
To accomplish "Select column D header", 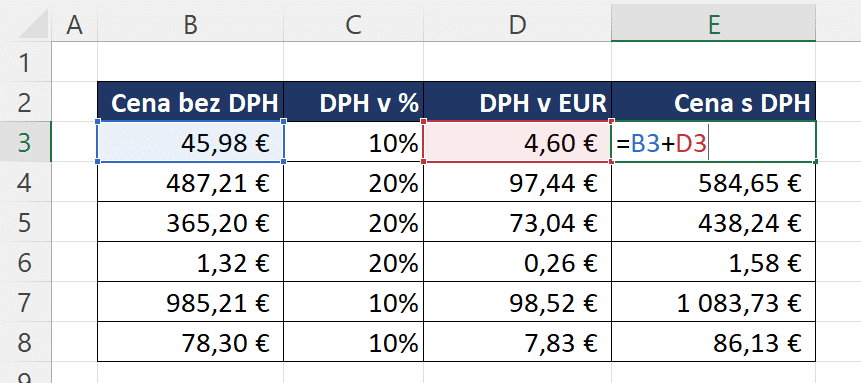I will coord(517,24).
